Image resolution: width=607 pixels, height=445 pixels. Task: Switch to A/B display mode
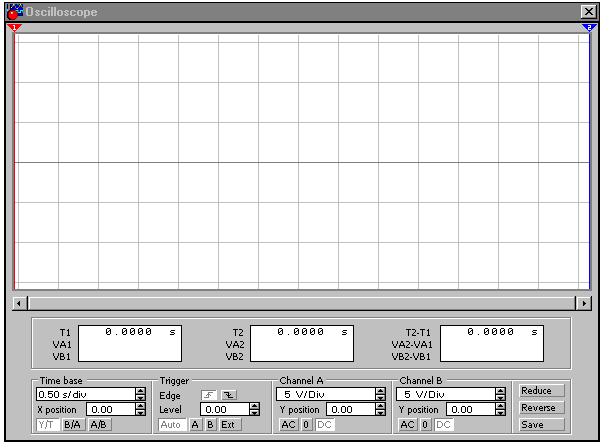point(99,424)
